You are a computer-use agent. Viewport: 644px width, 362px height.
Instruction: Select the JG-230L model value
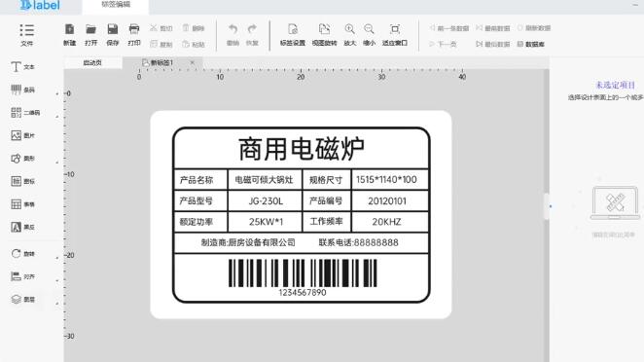pyautogui.click(x=266, y=200)
